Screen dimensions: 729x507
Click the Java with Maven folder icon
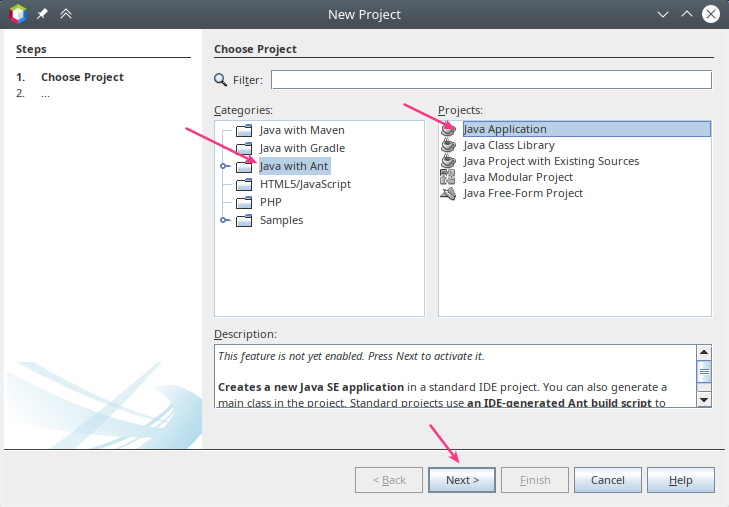243,130
